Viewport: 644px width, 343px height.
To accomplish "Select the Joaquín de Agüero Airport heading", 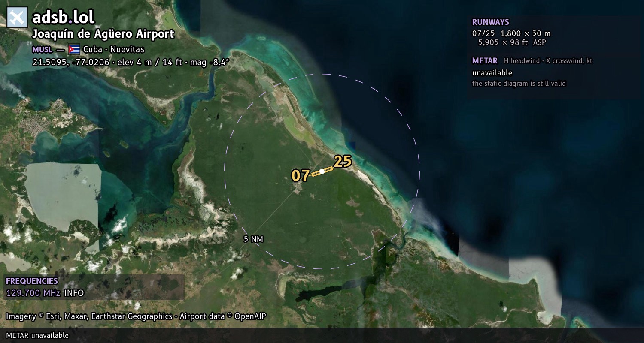I will (x=103, y=34).
